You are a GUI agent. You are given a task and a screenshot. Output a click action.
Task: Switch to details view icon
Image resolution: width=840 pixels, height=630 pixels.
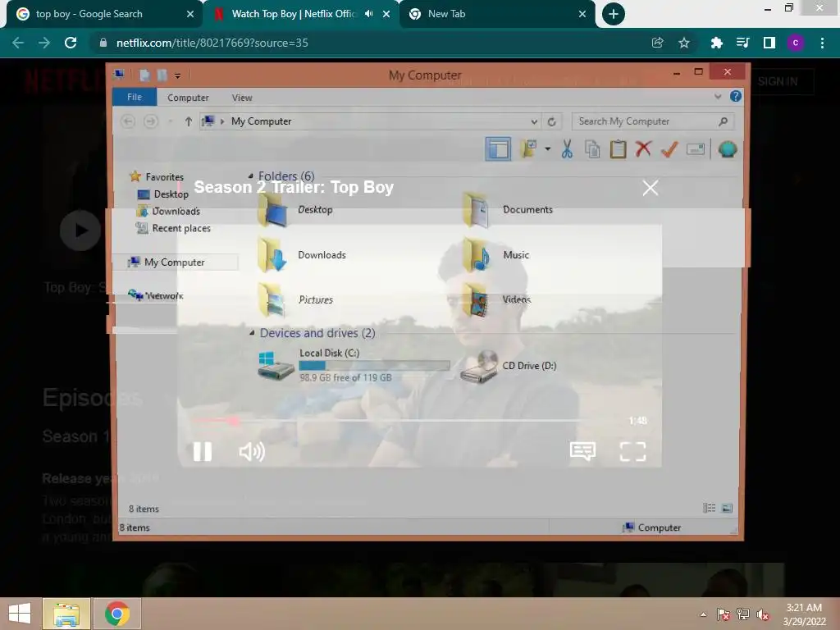[710, 508]
